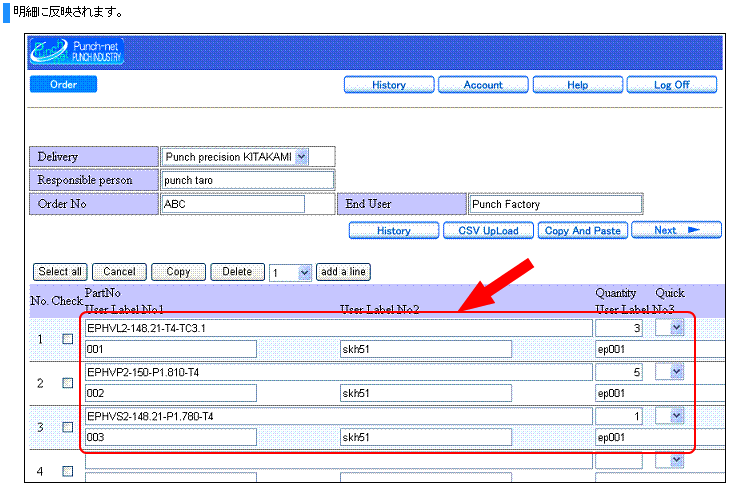Click User Label No1 field 002
The width and height of the screenshot is (729, 487).
(x=171, y=393)
